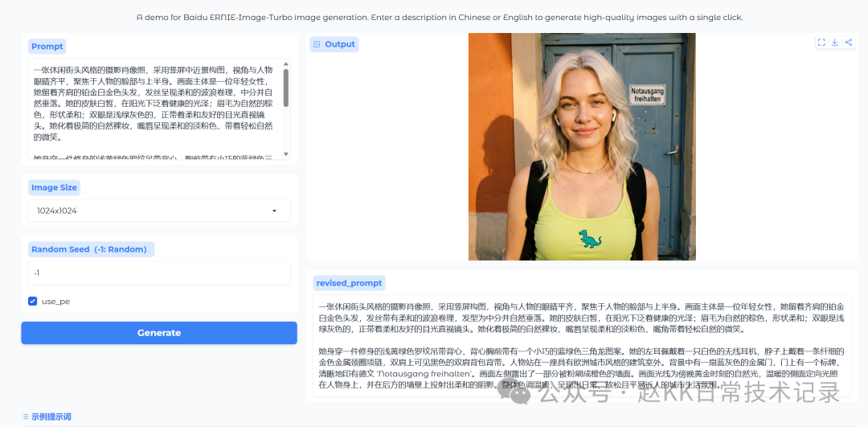Image resolution: width=868 pixels, height=427 pixels.
Task: Click the use_pe label text
Action: pos(56,302)
